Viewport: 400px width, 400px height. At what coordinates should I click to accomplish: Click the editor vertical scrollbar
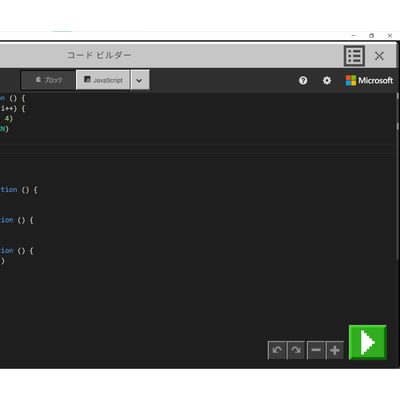click(397, 177)
